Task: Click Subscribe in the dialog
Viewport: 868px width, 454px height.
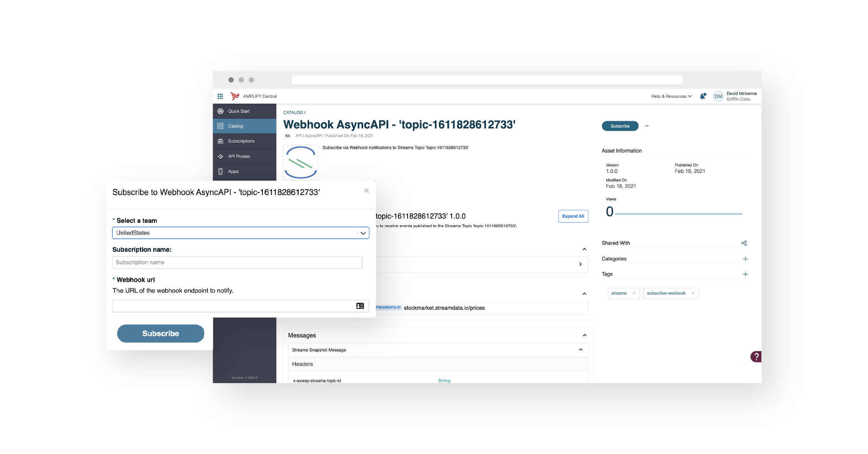Action: (161, 334)
